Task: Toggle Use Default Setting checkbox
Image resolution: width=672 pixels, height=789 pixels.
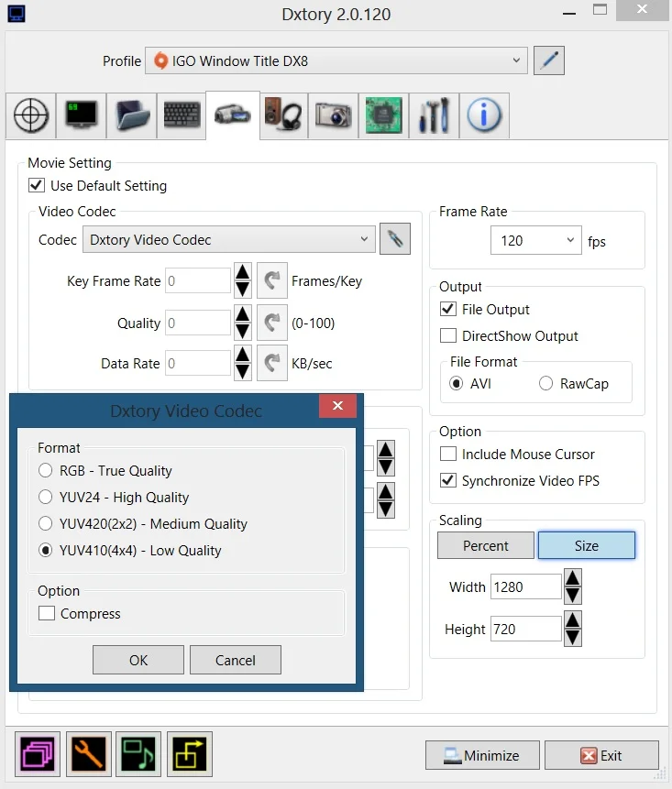Action: tap(37, 185)
